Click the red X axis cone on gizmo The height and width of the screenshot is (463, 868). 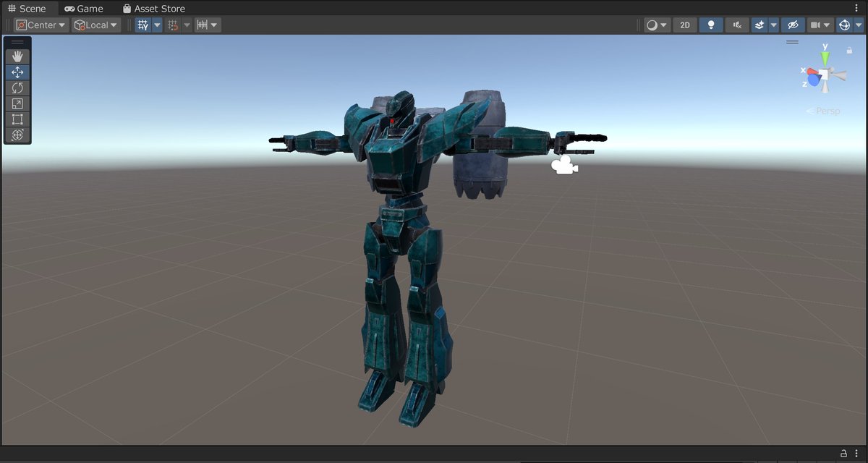pos(812,72)
